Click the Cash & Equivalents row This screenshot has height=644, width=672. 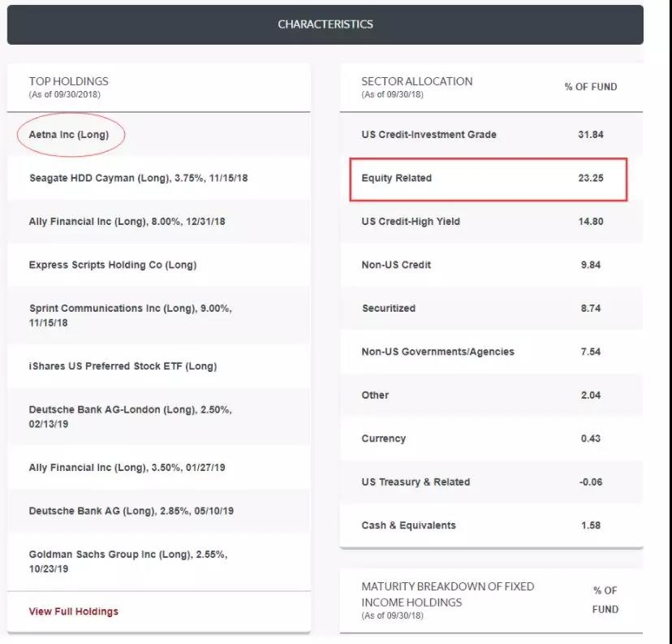pyautogui.click(x=408, y=525)
